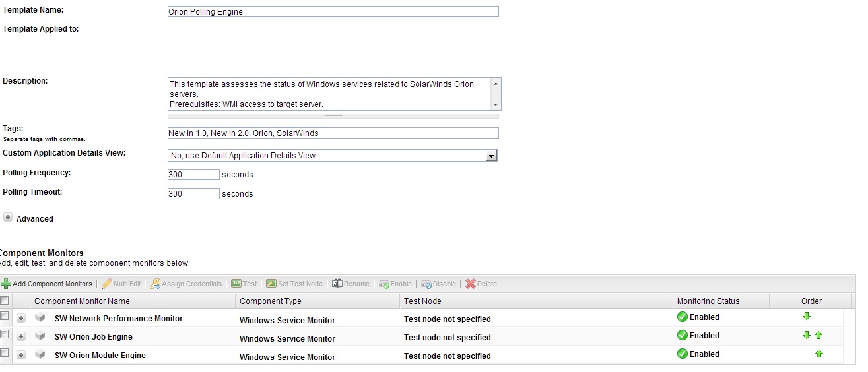Click the cube icon for SW Orion Module Engine
Viewport: 868px width, 372px height.
point(40,355)
